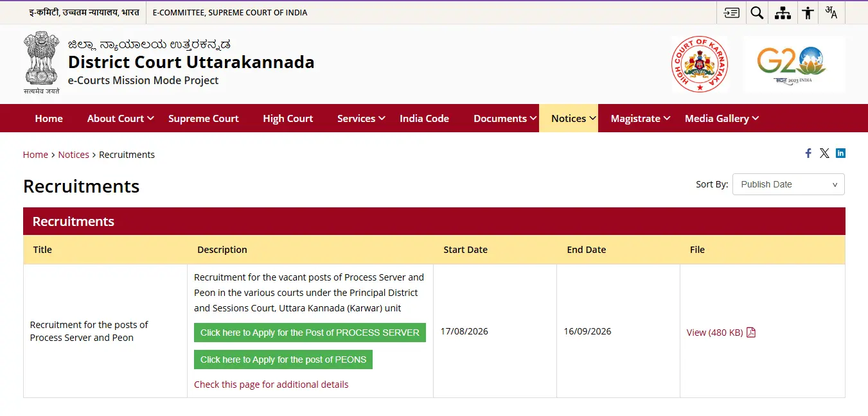Click the Title column header
The height and width of the screenshot is (416, 868).
pyautogui.click(x=42, y=250)
